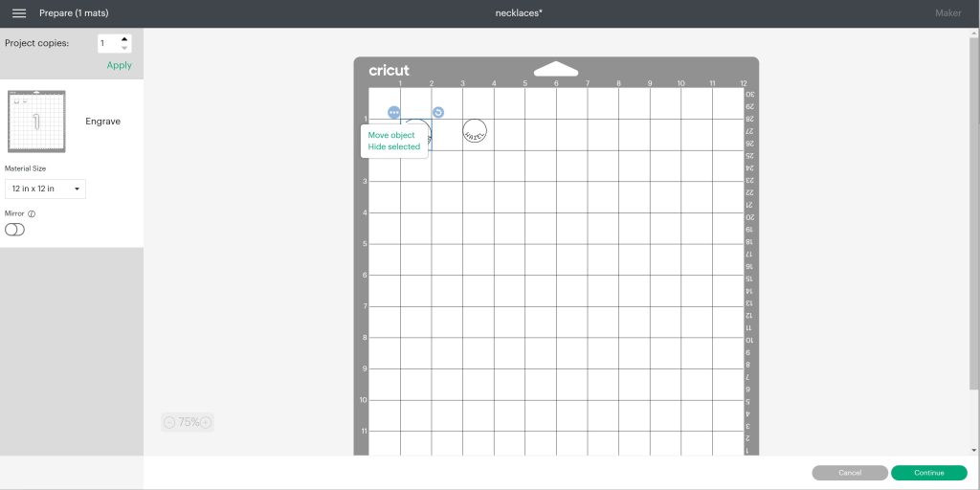Click the cricut logo on the mat
This screenshot has height=490, width=980.
tap(389, 71)
